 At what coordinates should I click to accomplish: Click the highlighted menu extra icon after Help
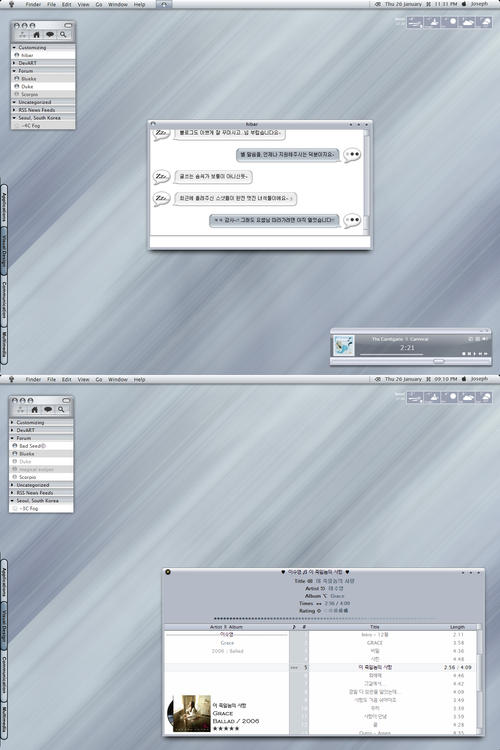pyautogui.click(x=164, y=4)
